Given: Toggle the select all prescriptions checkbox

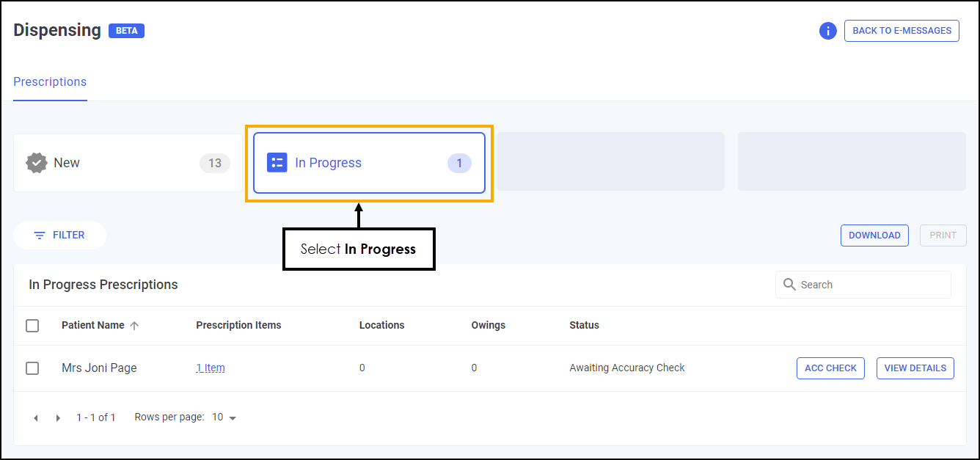Looking at the screenshot, I should [32, 326].
